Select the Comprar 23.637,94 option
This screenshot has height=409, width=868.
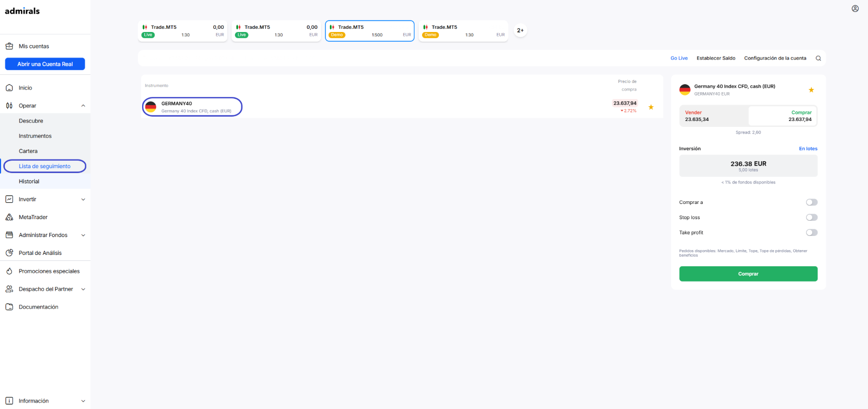[782, 116]
